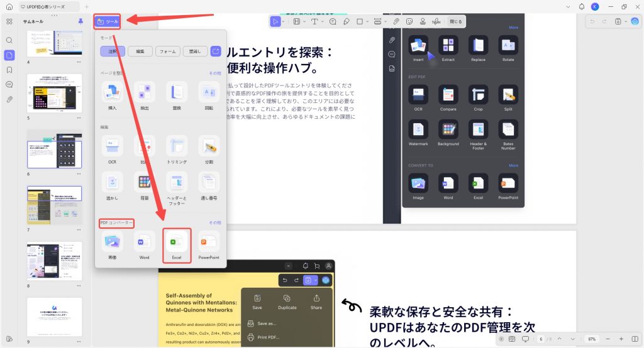Add a new tab with plus button
The height and width of the screenshot is (348, 644).
pos(87,6)
